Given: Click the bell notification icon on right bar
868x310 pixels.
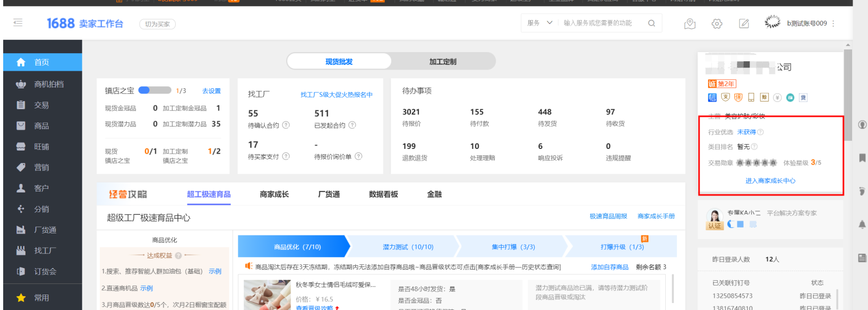Looking at the screenshot, I should pyautogui.click(x=862, y=224).
